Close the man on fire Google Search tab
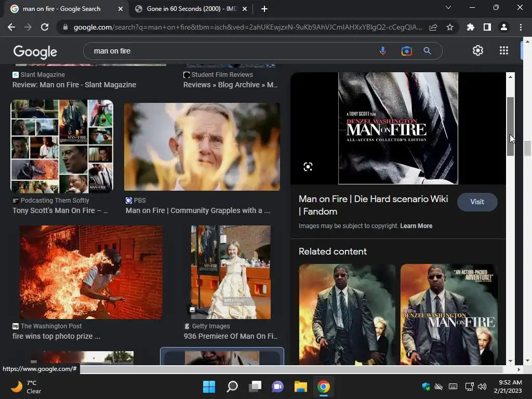532x399 pixels. 121,9
